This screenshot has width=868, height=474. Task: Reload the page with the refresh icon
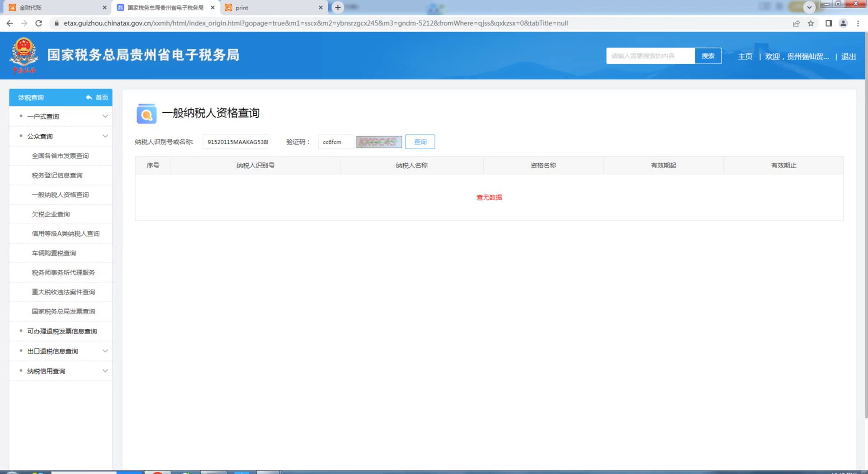click(39, 23)
